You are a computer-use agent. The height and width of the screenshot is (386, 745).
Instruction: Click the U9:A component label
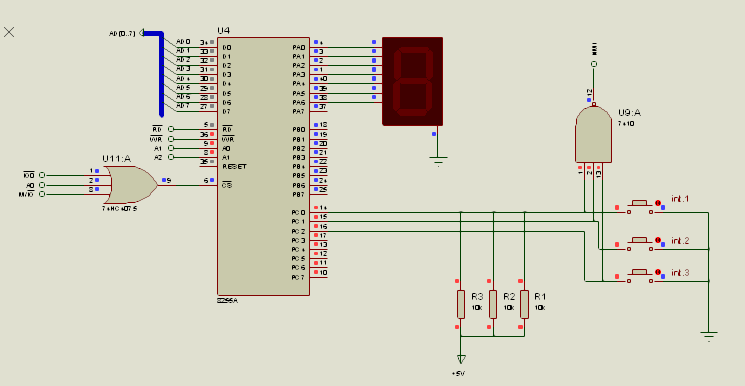(629, 113)
